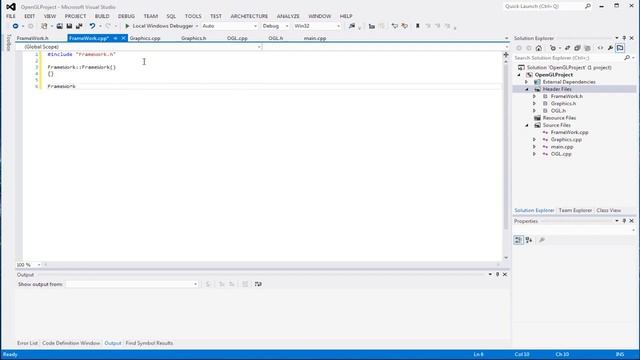The width and height of the screenshot is (640, 360).
Task: Switch to the Class View tab
Action: coord(609,211)
